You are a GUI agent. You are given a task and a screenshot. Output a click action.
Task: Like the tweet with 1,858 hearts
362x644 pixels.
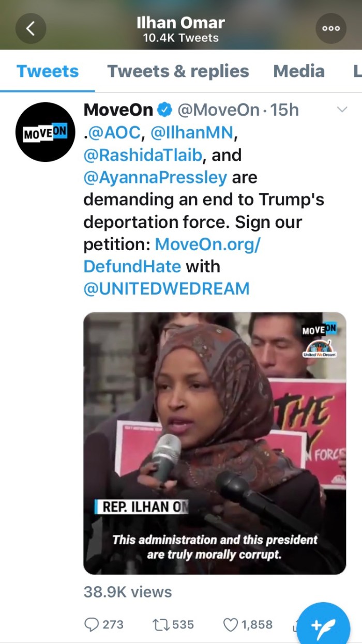tap(248, 624)
